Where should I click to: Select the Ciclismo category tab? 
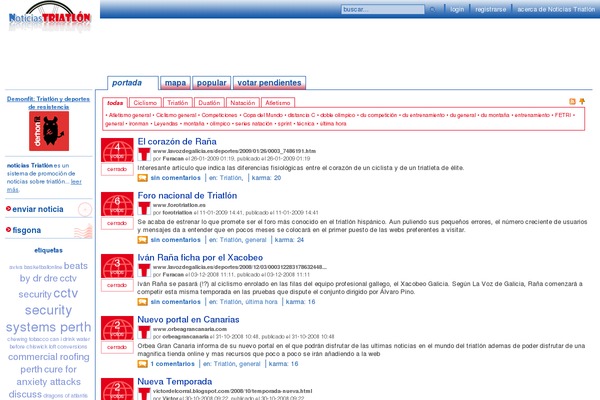tap(145, 103)
